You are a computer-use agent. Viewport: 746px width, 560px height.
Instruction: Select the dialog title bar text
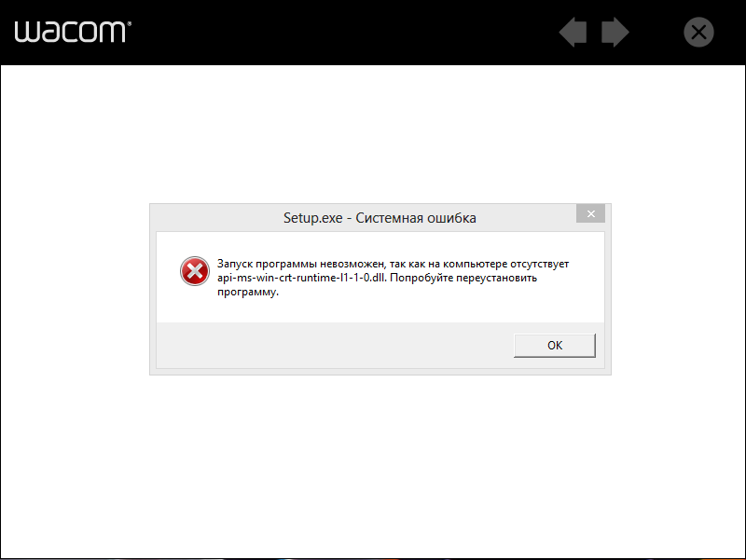[x=380, y=218]
